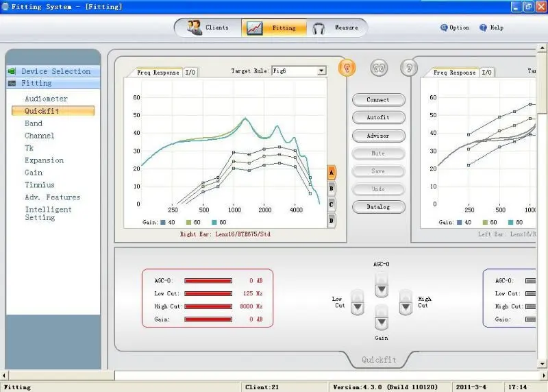Switch to program memory C

coord(332,205)
